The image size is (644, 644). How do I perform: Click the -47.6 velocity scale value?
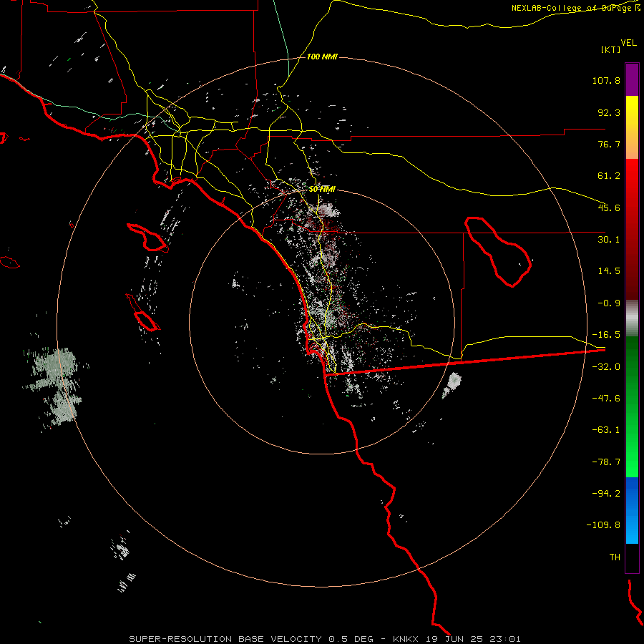pos(606,399)
